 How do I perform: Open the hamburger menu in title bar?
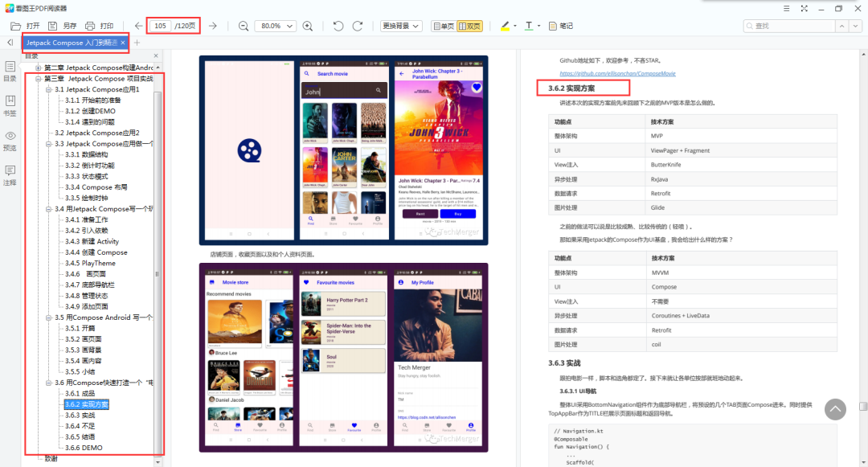point(786,8)
